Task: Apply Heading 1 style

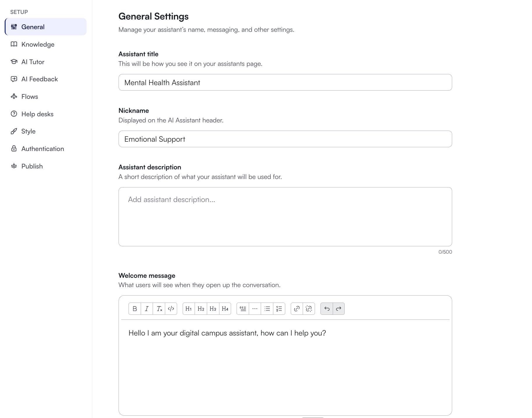Action: [x=189, y=309]
